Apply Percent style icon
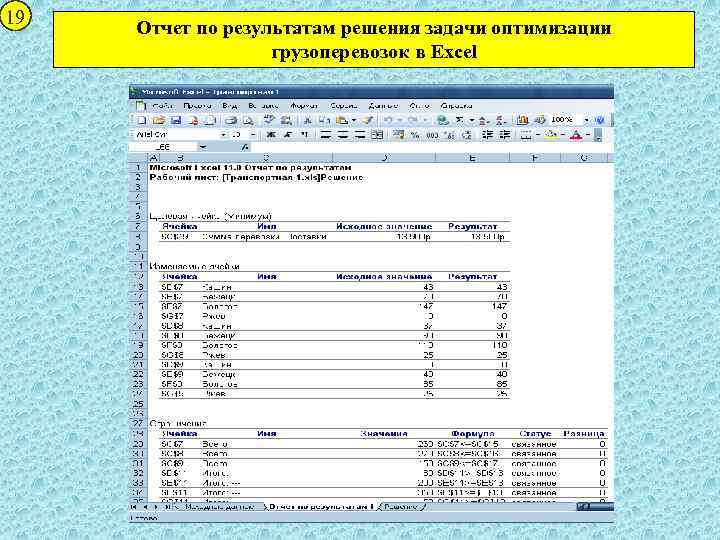The image size is (720, 540). [415, 135]
